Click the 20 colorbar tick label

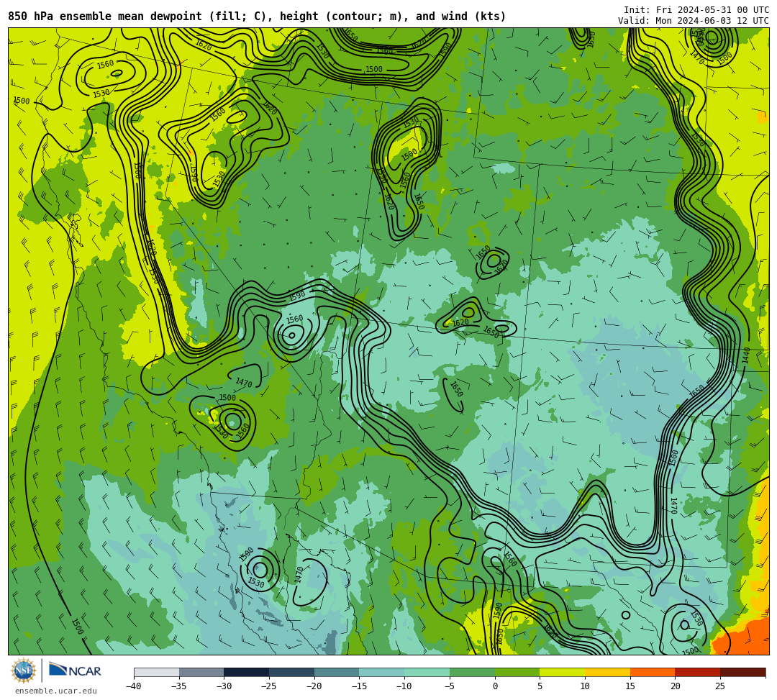coord(675,686)
